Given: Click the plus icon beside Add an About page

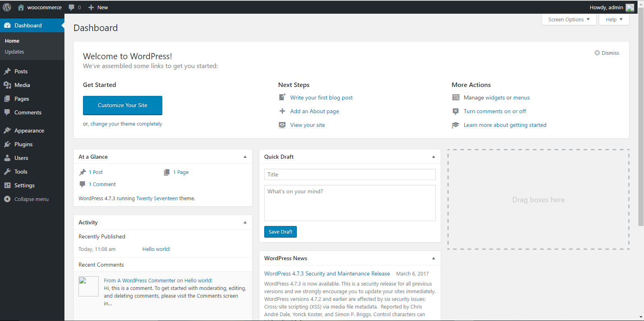Looking at the screenshot, I should coord(282,111).
